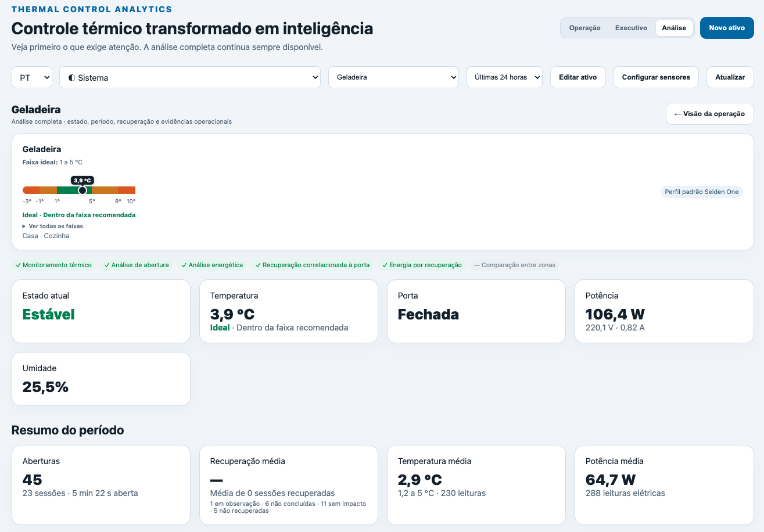Click the Análise de abertura chip

click(137, 265)
